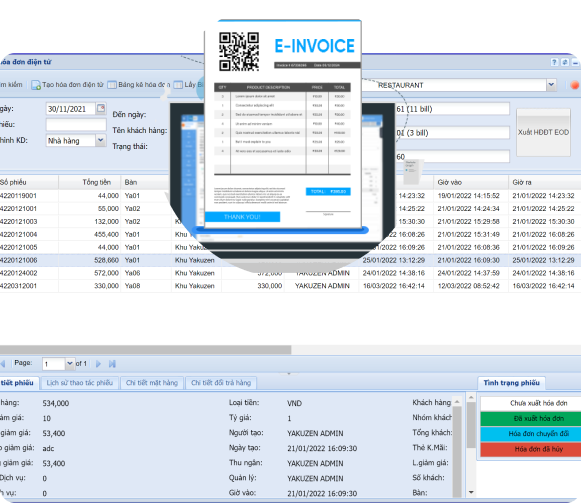Expand the page number dropdown
This screenshot has width=581, height=503.
pos(69,364)
